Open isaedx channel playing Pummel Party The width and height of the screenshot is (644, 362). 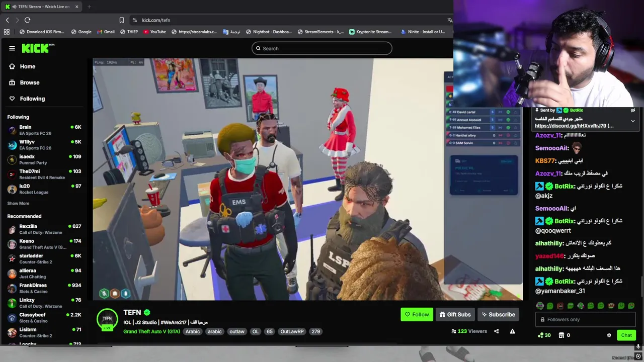tap(44, 159)
